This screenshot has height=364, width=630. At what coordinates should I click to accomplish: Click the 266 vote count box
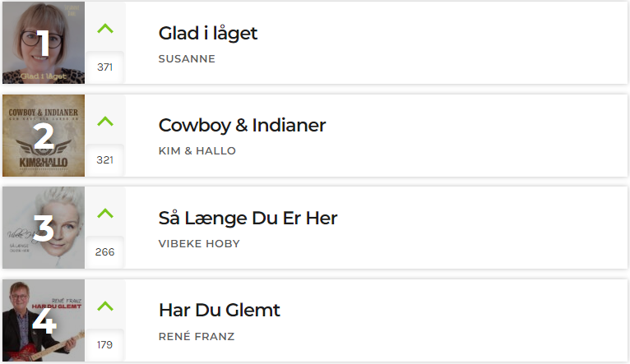click(x=105, y=251)
